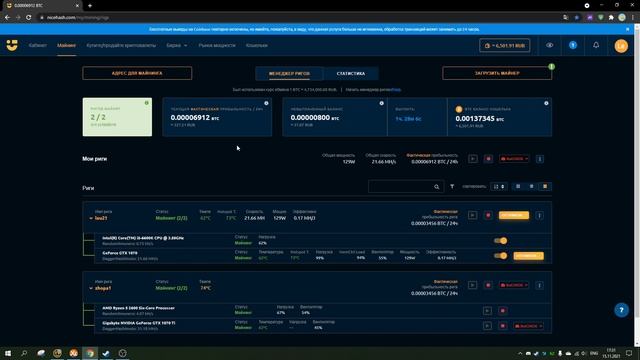Select the Майнинг menu item
This screenshot has height=360, width=640.
click(66, 45)
